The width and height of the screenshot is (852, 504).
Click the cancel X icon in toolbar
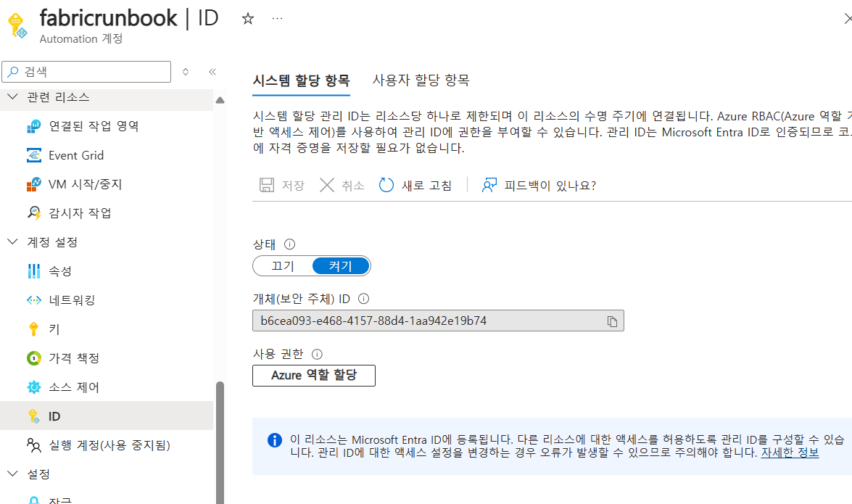coord(326,186)
